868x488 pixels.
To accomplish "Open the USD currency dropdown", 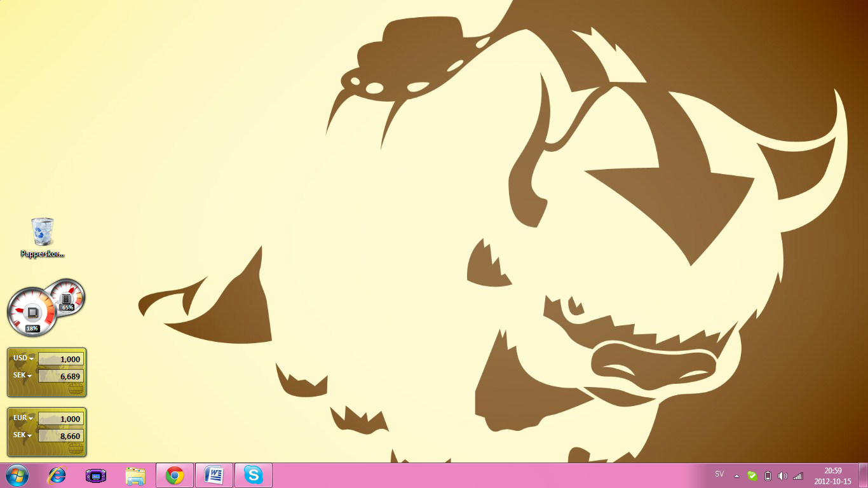I will 24,358.
